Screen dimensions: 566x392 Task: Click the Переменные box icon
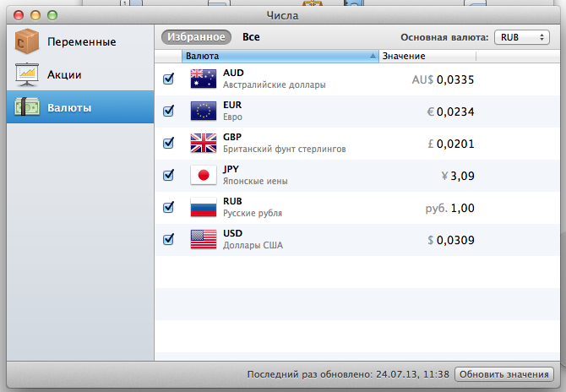coord(27,41)
